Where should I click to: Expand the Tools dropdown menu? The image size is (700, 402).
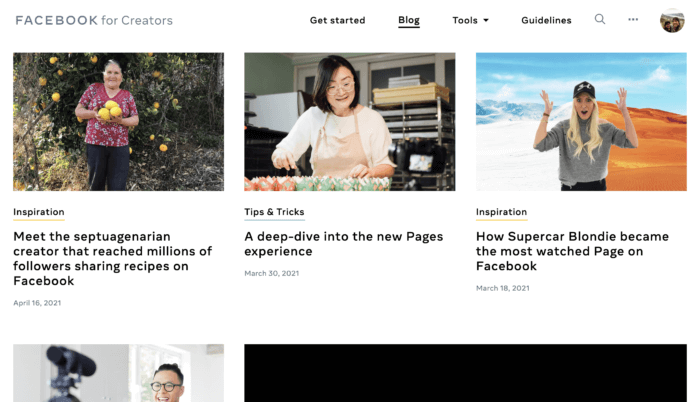(x=470, y=21)
